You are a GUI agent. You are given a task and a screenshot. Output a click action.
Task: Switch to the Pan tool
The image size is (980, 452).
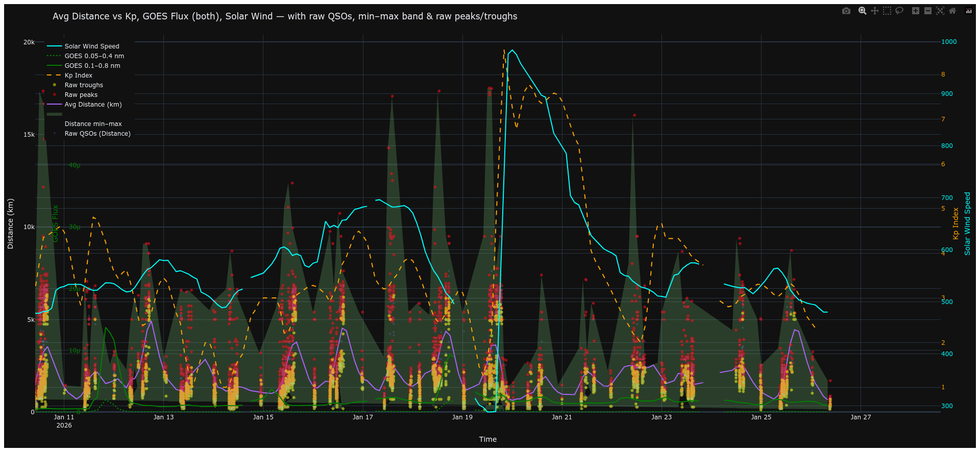[875, 11]
